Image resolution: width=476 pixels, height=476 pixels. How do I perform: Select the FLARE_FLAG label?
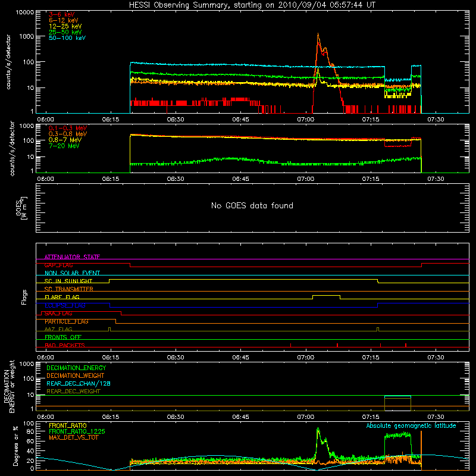coord(62,297)
